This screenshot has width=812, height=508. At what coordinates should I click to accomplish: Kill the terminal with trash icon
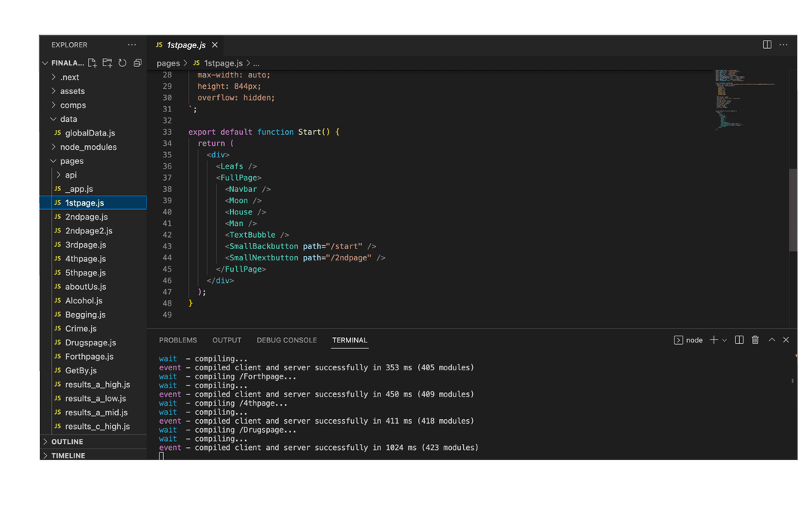pos(755,340)
